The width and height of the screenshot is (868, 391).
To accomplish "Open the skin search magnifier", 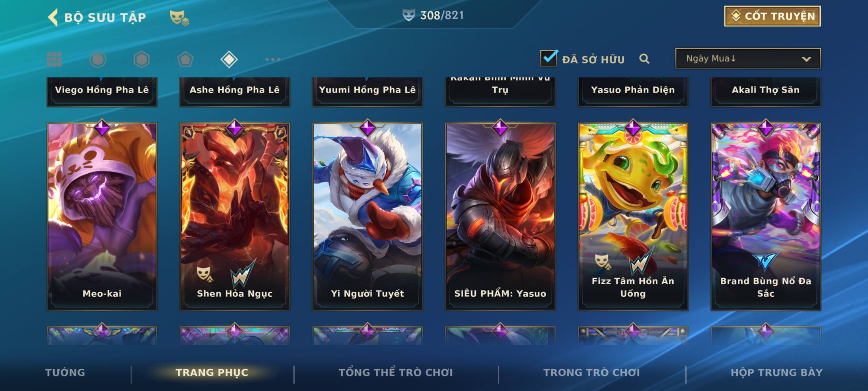I will [644, 59].
